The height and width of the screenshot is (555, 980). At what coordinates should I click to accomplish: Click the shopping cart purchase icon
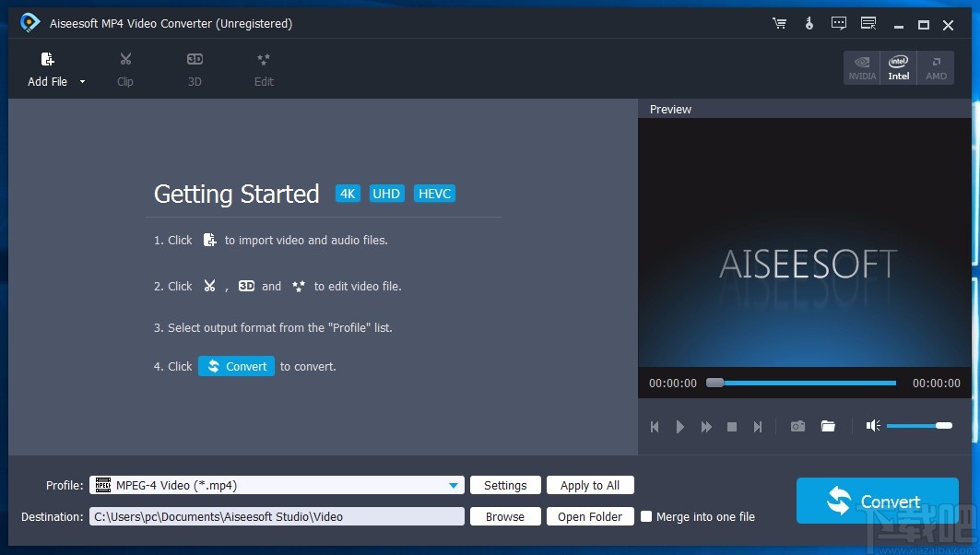point(779,24)
